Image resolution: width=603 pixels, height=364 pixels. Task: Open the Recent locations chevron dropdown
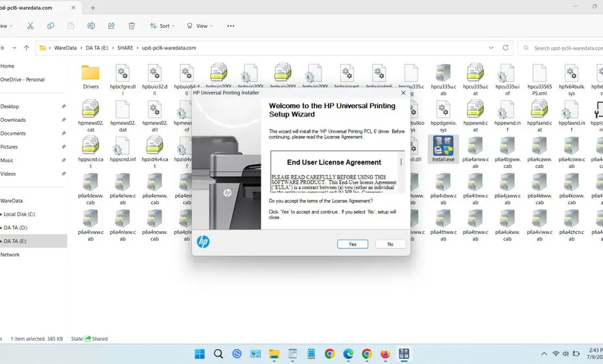click(x=14, y=48)
